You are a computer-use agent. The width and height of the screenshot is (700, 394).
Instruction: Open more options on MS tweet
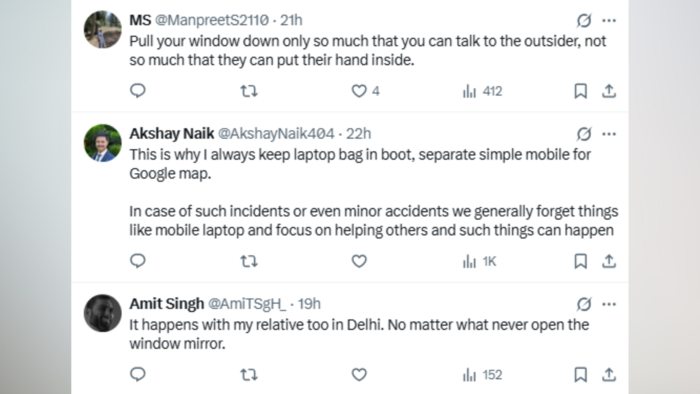click(x=609, y=20)
